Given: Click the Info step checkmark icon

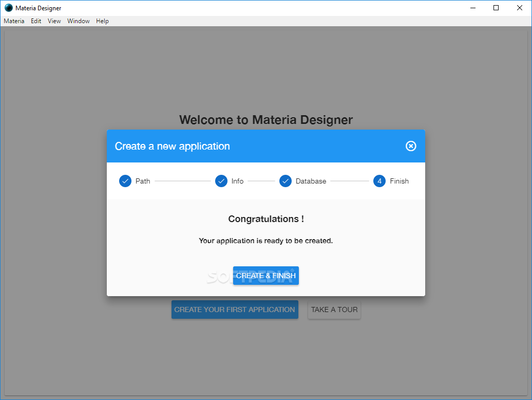Looking at the screenshot, I should [x=221, y=181].
